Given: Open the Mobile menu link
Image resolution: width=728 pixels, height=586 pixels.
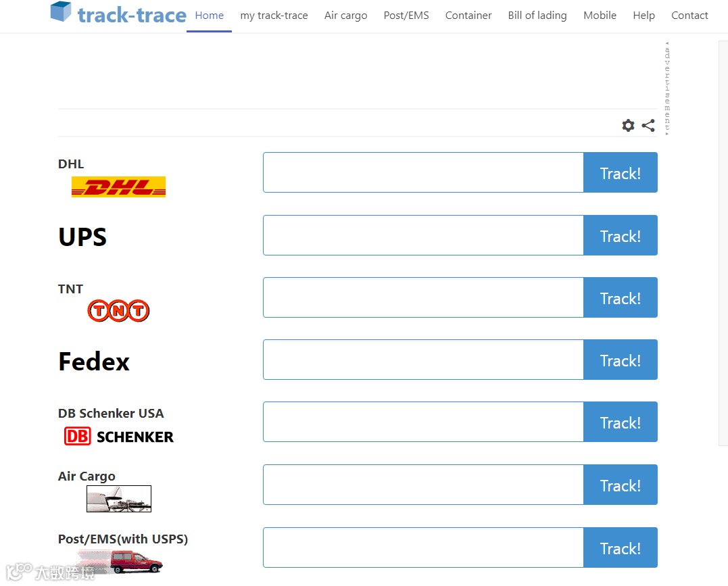Looking at the screenshot, I should (600, 16).
